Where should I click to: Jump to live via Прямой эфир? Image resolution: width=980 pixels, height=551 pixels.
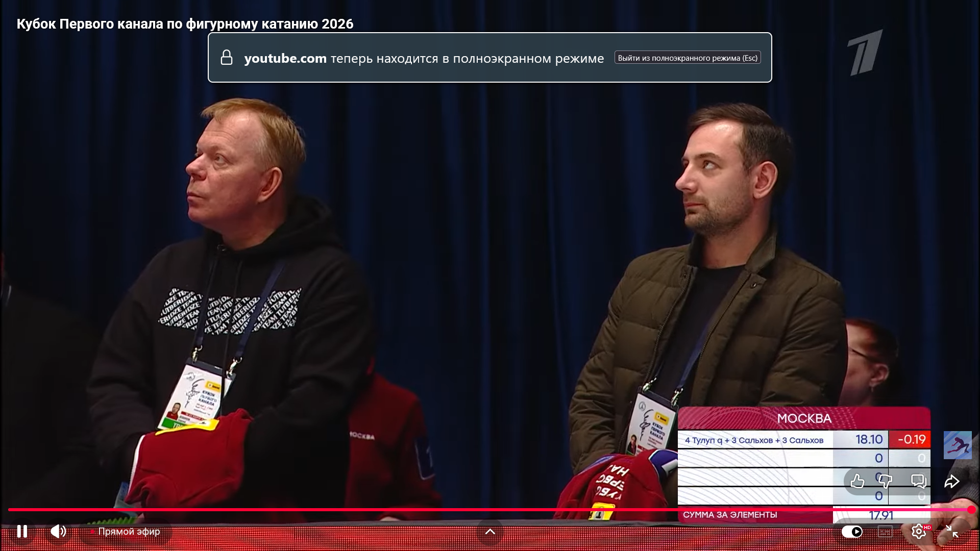[129, 531]
